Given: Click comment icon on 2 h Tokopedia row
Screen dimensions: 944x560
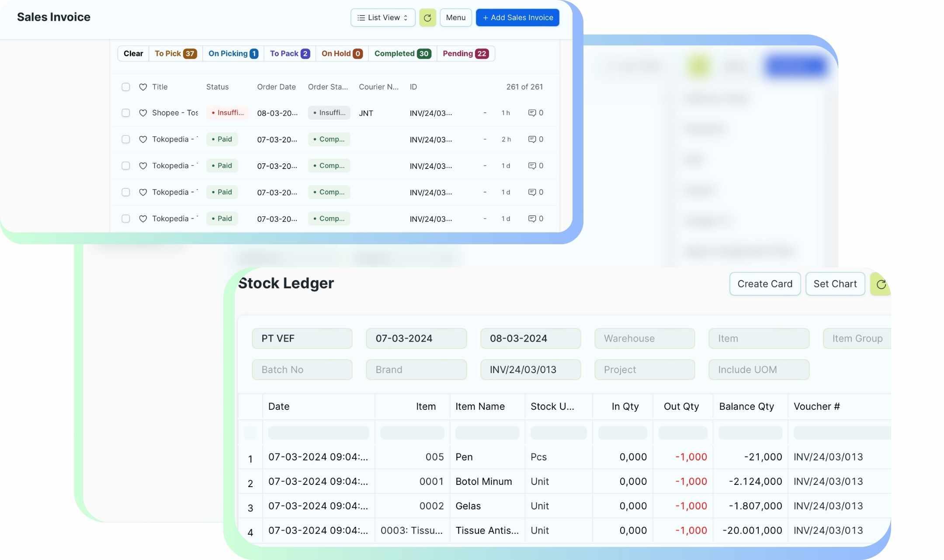Looking at the screenshot, I should [x=532, y=139].
